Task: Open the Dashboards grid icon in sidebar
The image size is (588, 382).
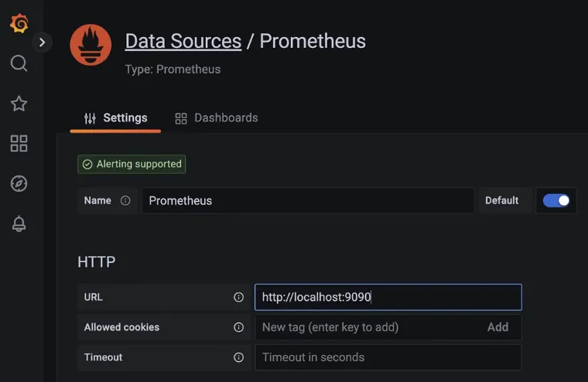Action: (19, 143)
